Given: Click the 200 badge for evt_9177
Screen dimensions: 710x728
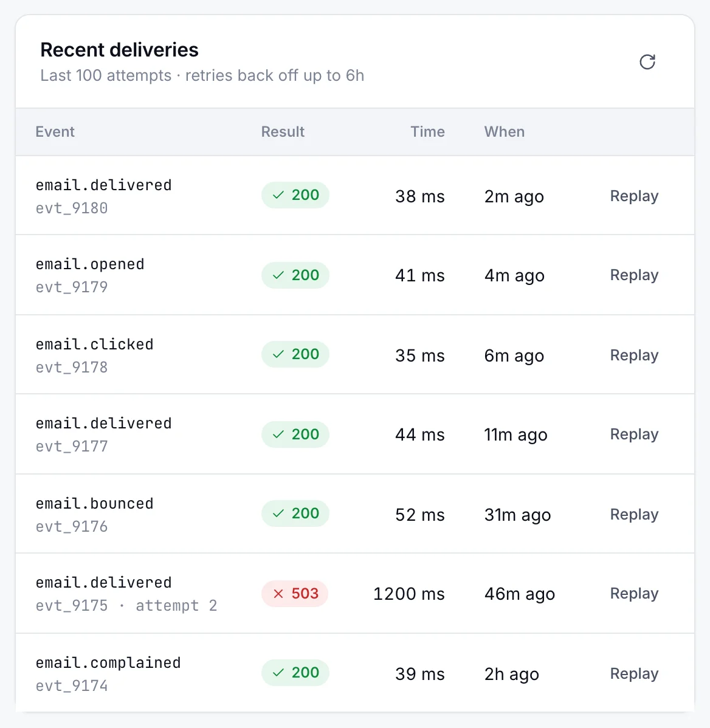Looking at the screenshot, I should coord(295,434).
